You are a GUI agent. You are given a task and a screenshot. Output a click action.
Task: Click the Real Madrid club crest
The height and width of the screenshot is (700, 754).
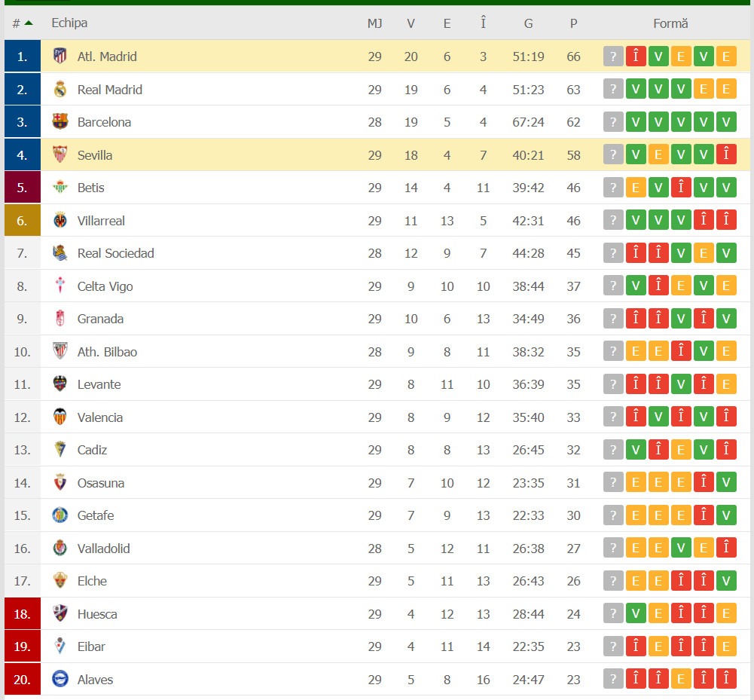point(60,89)
